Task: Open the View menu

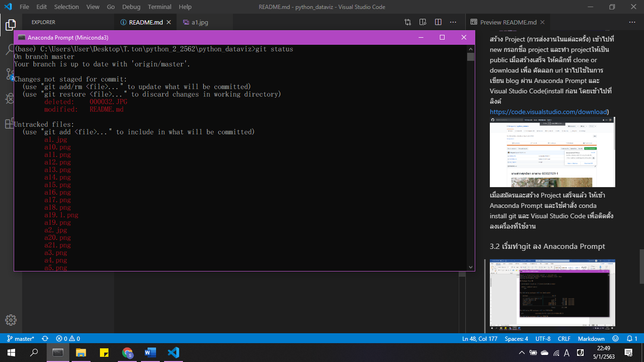Action: [x=93, y=7]
